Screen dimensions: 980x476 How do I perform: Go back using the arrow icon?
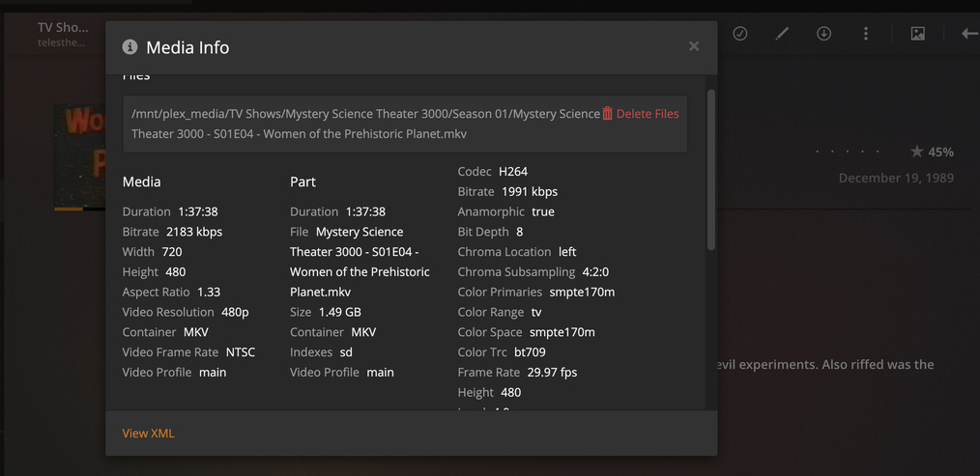pyautogui.click(x=970, y=34)
